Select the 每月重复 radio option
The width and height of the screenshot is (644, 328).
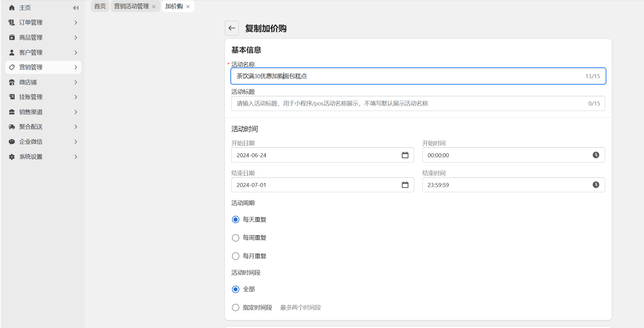coord(236,256)
